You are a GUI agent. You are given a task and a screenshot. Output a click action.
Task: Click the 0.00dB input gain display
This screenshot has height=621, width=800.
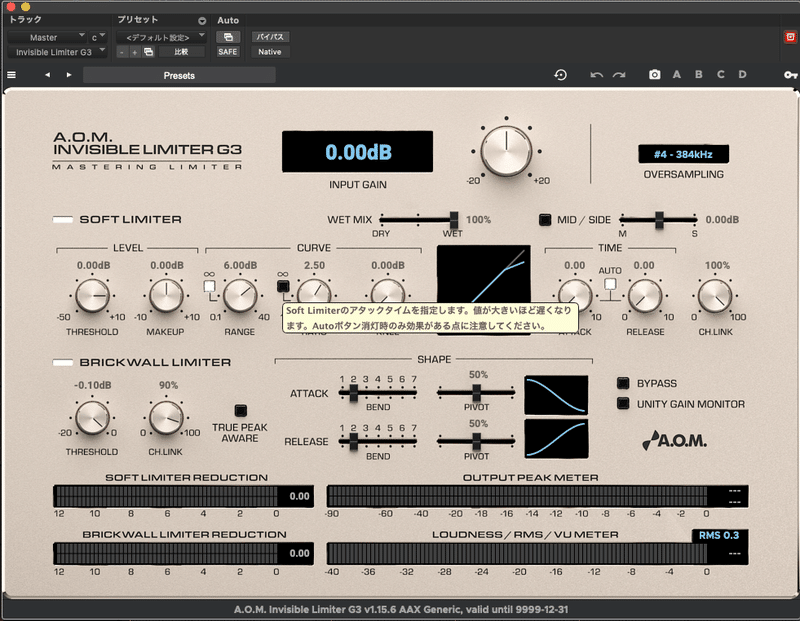click(x=358, y=152)
